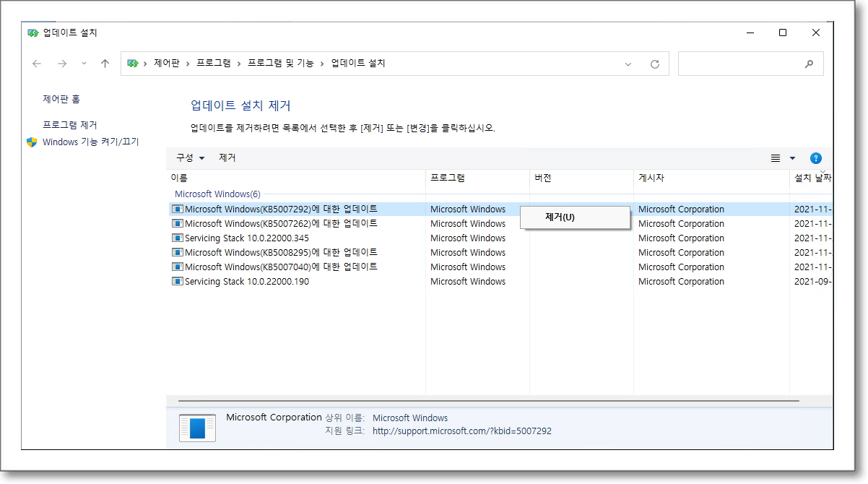This screenshot has height=484, width=868.
Task: Select 프로그램 및 기능 breadcrumb segment
Action: [281, 64]
